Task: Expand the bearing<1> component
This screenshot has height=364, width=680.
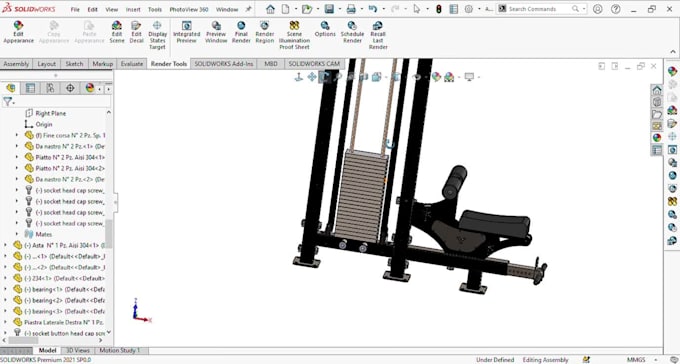Action: 6,289
